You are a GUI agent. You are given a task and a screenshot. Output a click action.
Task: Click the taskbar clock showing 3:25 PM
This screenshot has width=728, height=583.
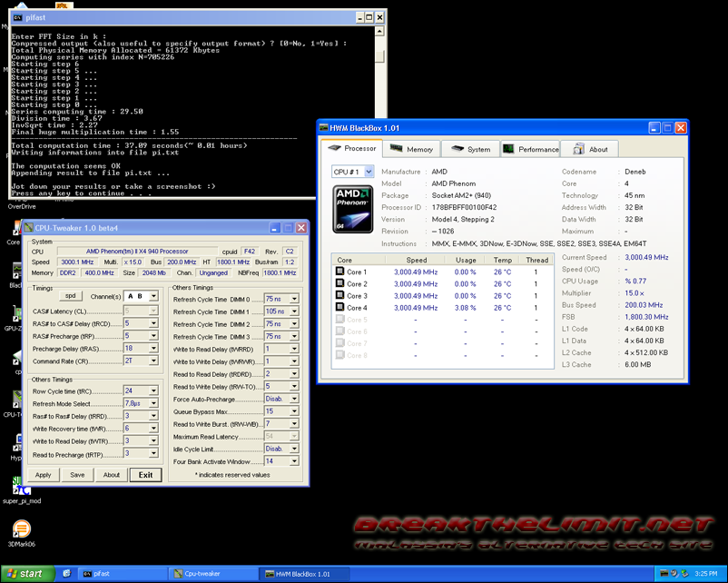click(705, 574)
